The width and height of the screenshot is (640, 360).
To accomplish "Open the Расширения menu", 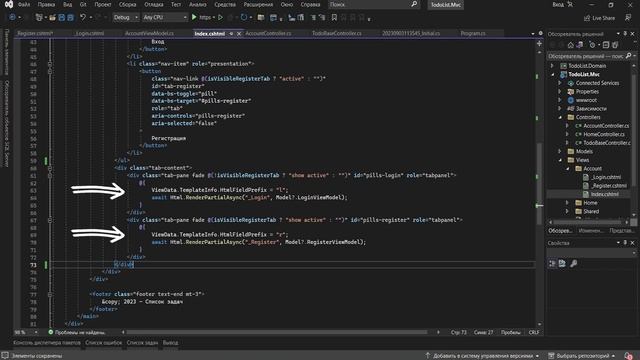I will (x=258, y=4).
